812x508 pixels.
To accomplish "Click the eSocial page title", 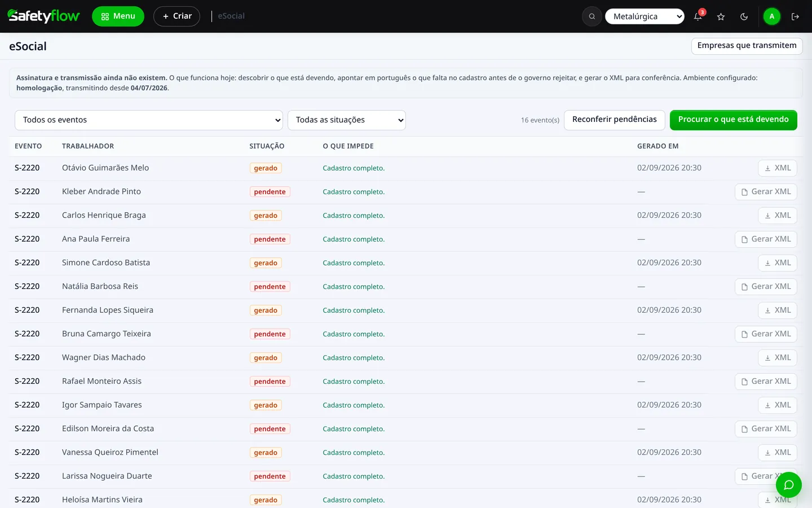I will 28,47.
